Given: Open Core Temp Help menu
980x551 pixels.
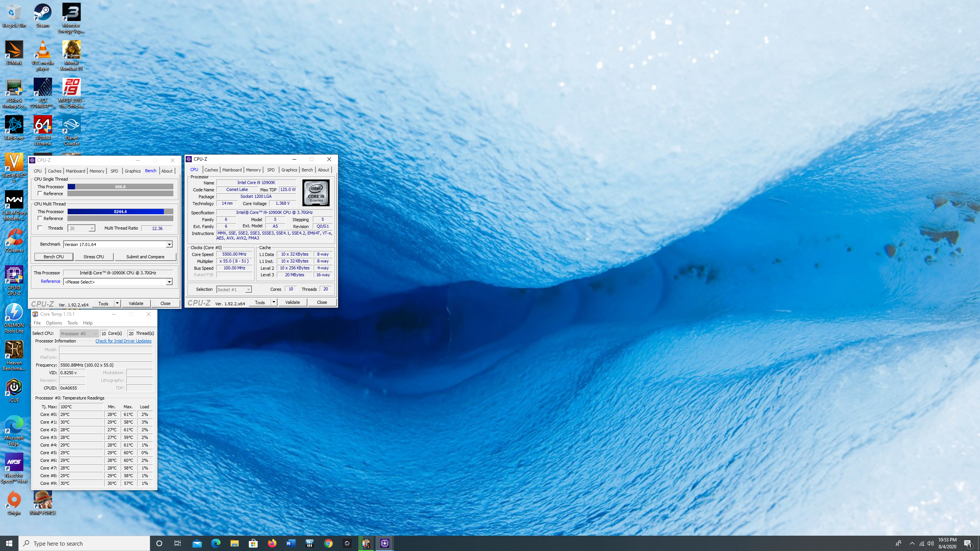Looking at the screenshot, I should tap(88, 323).
